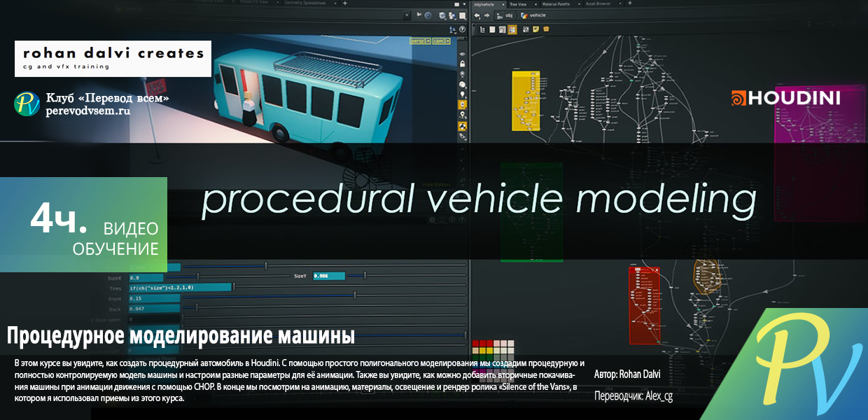Toggle the lock camera icon in viewport sidebar
This screenshot has width=868, height=420.
pyautogui.click(x=462, y=64)
